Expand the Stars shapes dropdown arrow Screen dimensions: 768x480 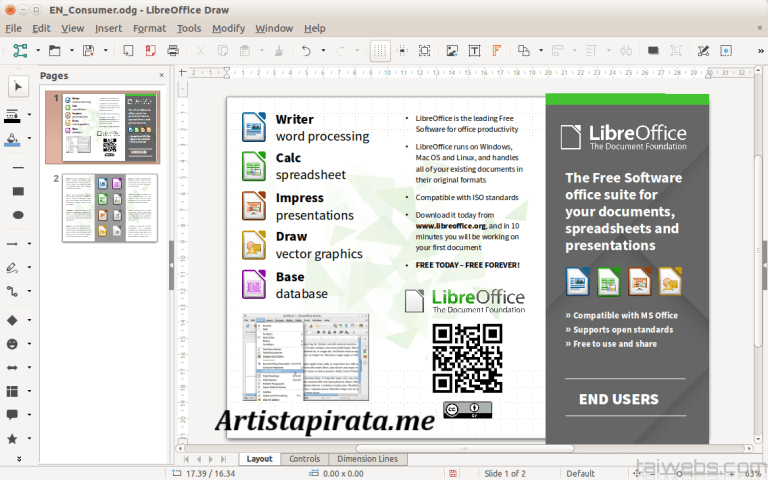click(29, 438)
